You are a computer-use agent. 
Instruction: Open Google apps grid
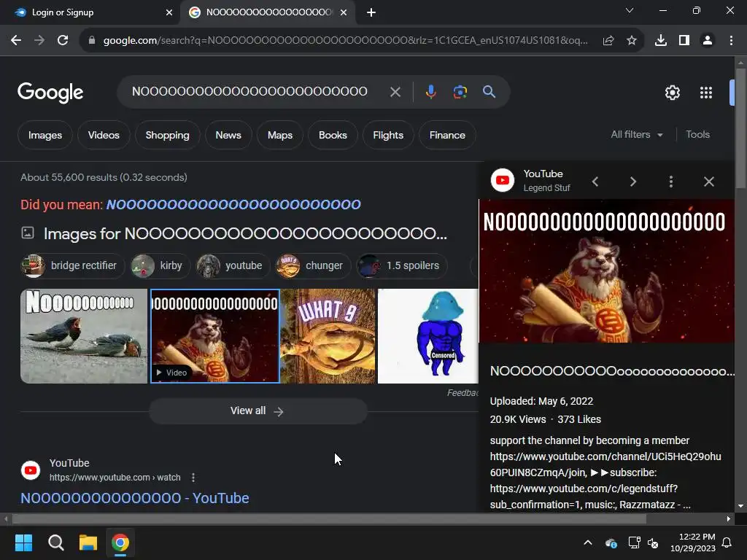pyautogui.click(x=706, y=93)
